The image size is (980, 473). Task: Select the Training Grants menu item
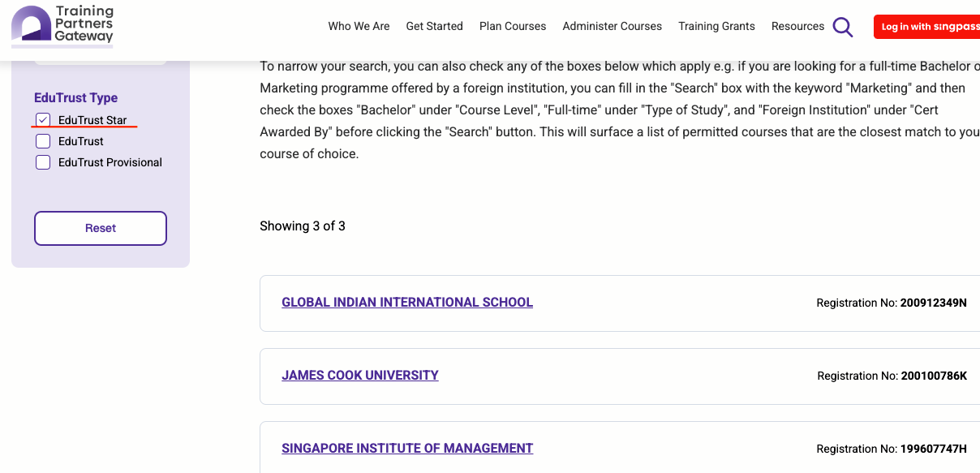point(716,26)
